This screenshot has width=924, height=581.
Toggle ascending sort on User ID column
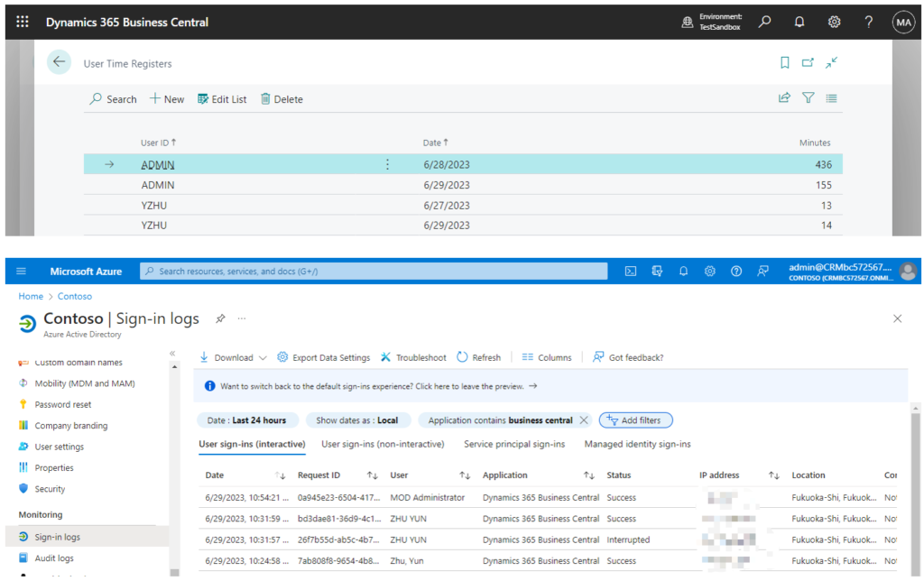[x=157, y=143]
